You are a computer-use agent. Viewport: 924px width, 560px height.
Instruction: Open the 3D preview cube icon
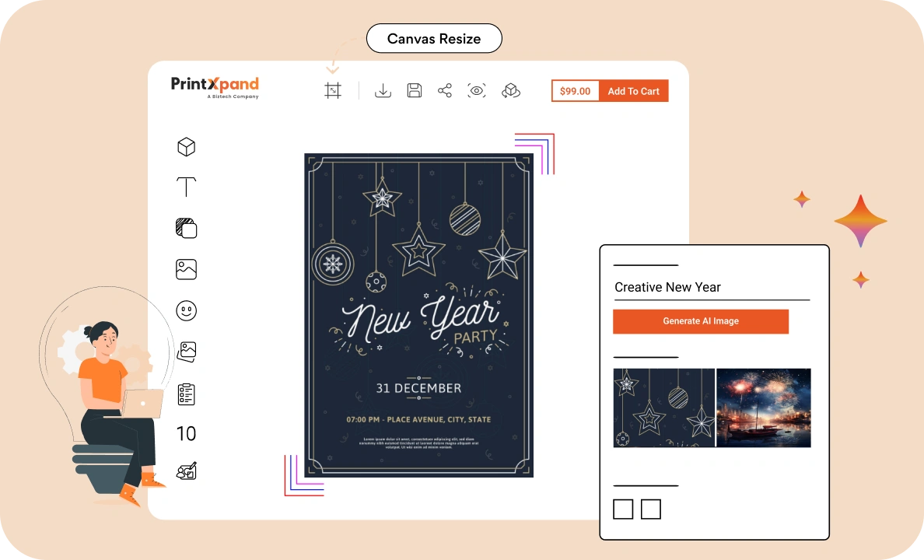point(511,90)
